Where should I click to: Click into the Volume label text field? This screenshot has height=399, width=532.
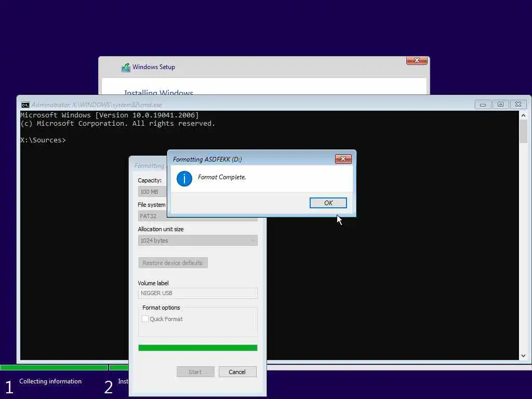coord(197,293)
